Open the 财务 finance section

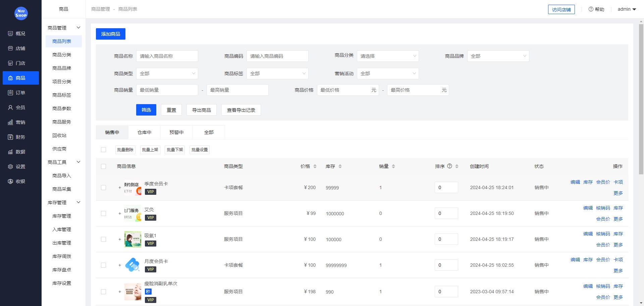tap(20, 137)
